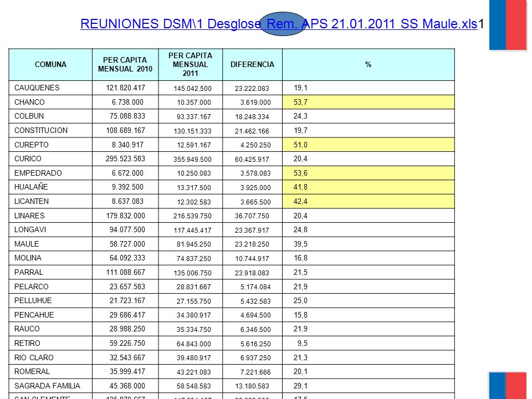
Task: Click the LICANTEN row name
Action: click(x=32, y=201)
